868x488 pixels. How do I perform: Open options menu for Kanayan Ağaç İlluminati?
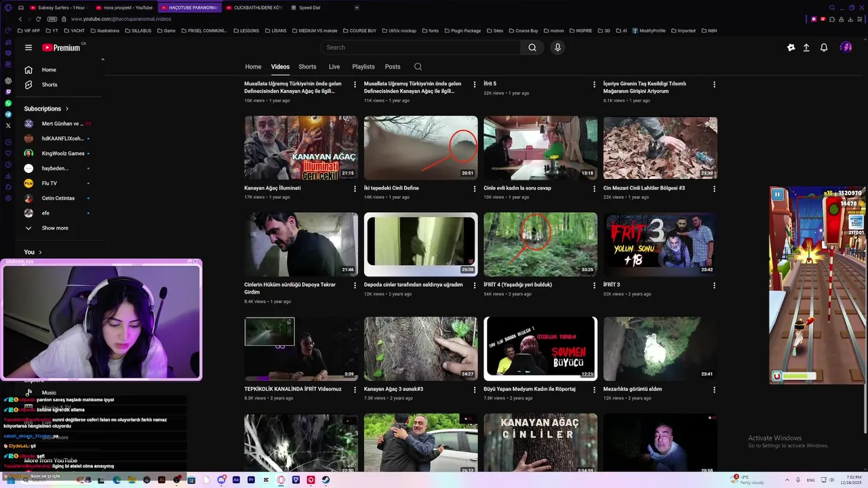pyautogui.click(x=355, y=188)
